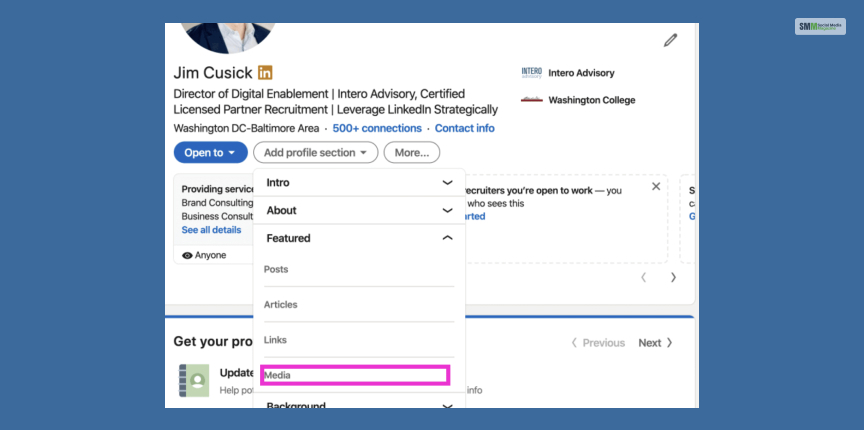The image size is (864, 430).
Task: Click the Brand Consulting service text
Action: 217,203
